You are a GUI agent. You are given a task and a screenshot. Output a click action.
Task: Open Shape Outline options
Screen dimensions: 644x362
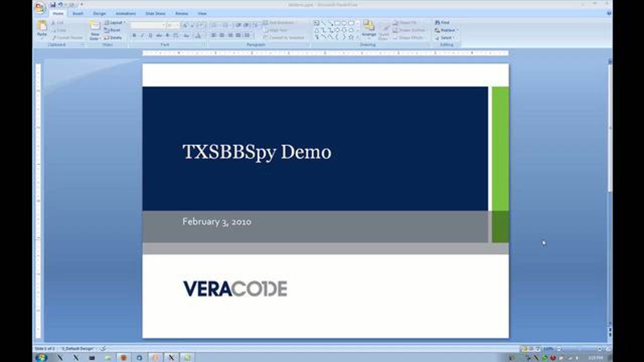(x=409, y=30)
